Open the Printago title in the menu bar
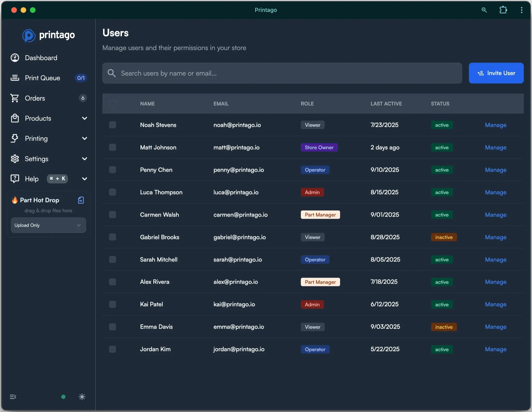532x412 pixels. 265,10
